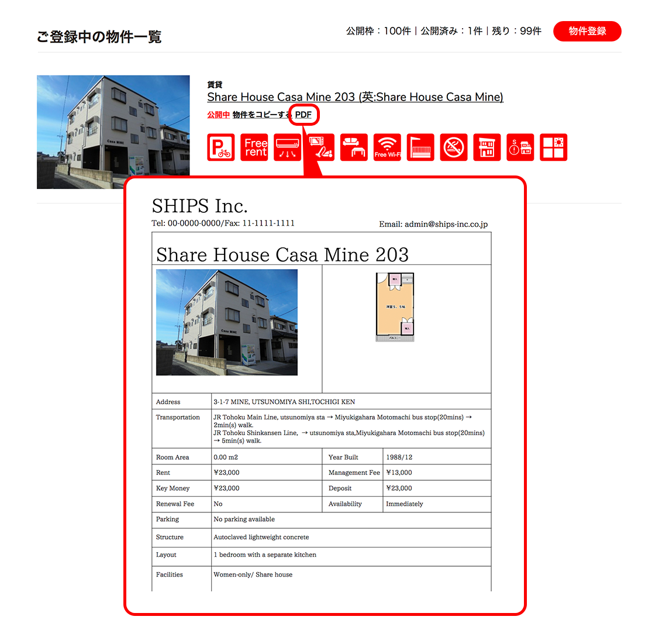Click the furnished sofa icon

[354, 147]
